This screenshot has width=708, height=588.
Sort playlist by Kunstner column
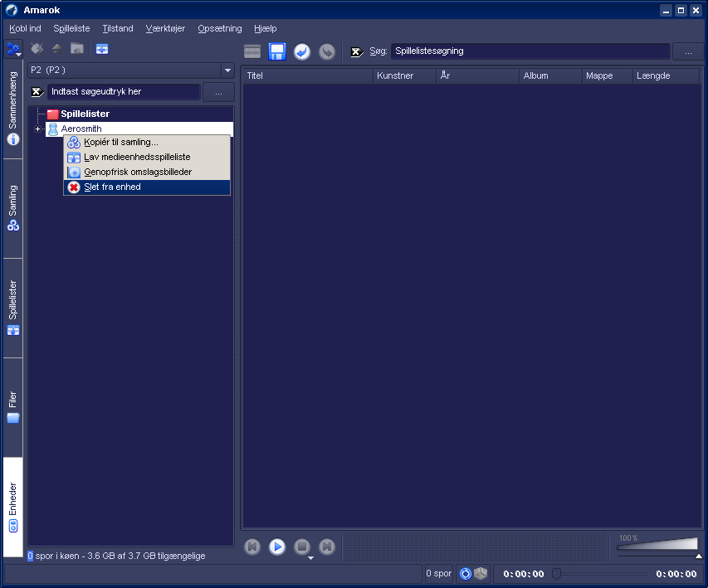[404, 75]
